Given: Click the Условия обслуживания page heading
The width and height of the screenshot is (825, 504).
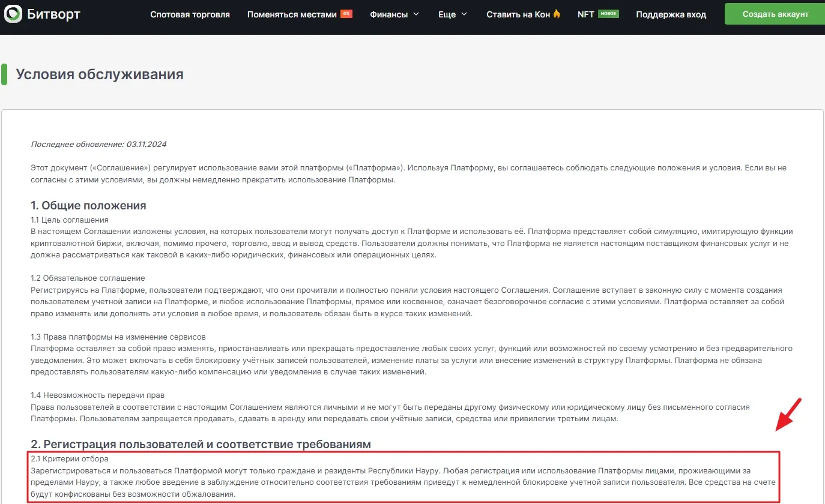Looking at the screenshot, I should point(100,74).
